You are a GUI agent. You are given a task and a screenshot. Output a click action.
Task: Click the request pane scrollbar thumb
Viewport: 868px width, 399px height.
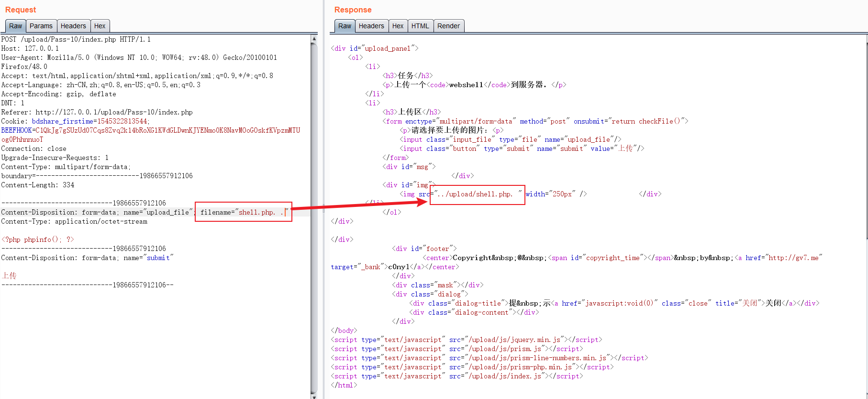coord(314,218)
